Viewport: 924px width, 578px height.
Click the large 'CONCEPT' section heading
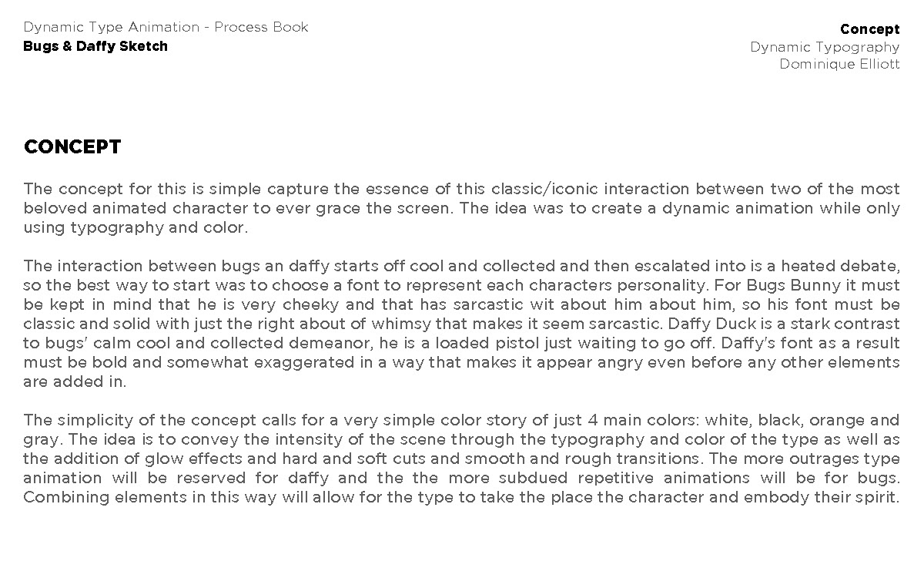[72, 147]
